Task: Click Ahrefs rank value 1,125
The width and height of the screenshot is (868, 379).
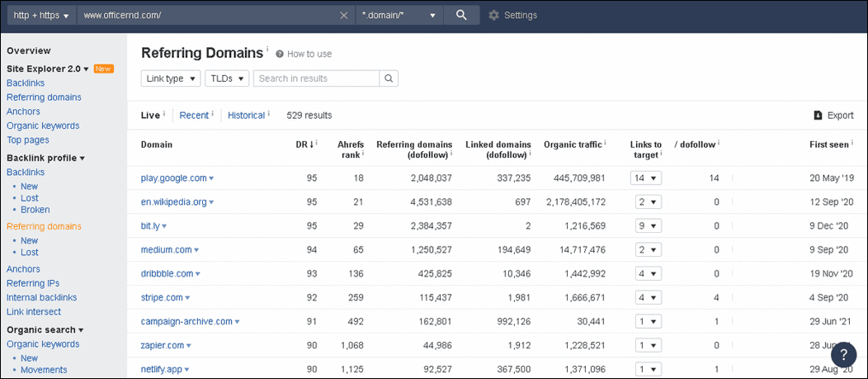Action: coord(351,369)
